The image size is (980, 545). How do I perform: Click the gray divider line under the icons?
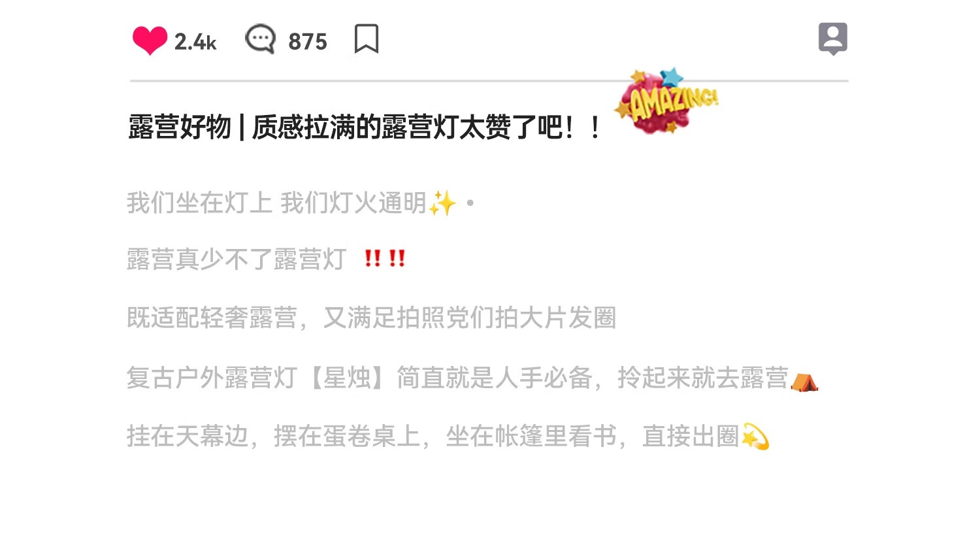[x=489, y=81]
